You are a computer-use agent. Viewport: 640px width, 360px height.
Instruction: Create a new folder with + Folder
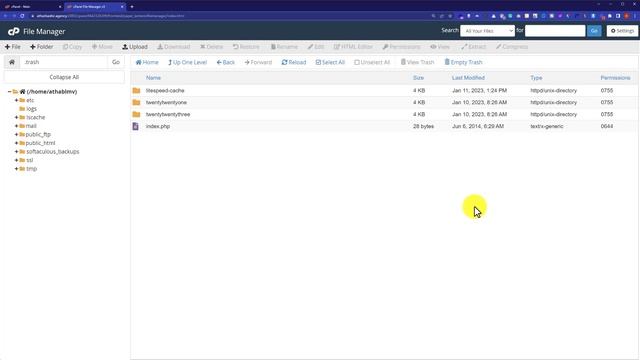click(41, 47)
